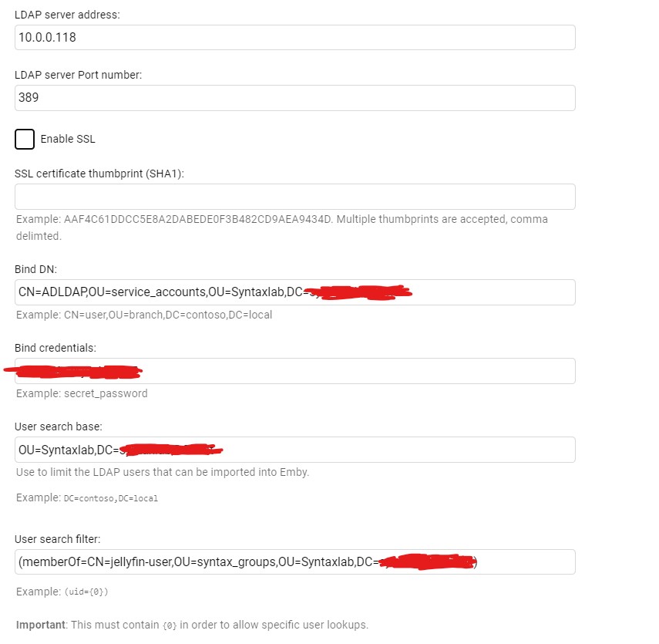
Task: Click the "Bind DN:" label
Action: point(36,269)
